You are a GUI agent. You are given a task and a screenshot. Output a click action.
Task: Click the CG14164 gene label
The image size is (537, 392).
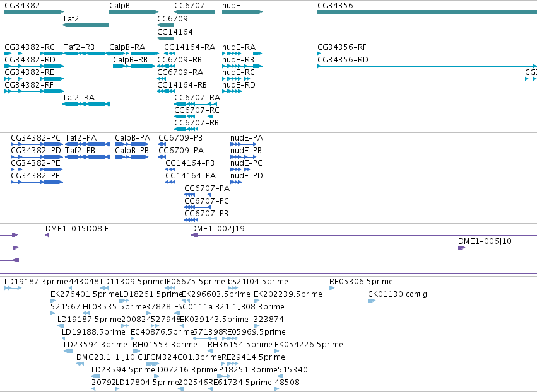tap(175, 32)
